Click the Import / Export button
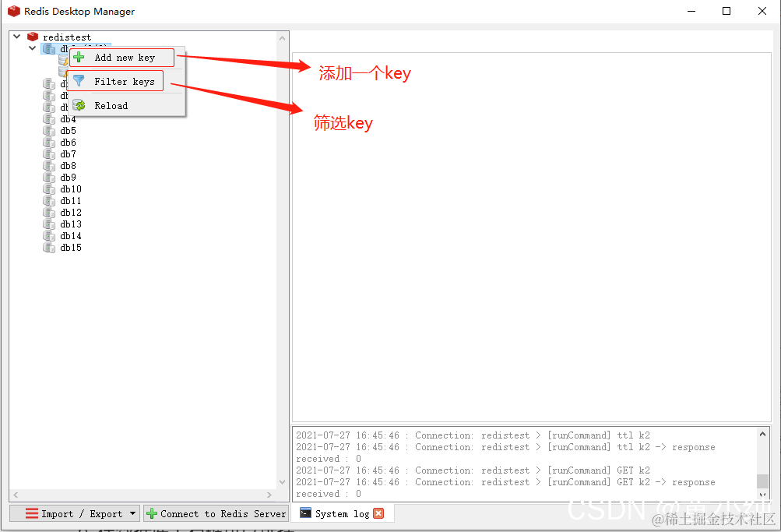The height and width of the screenshot is (532, 781). [x=74, y=513]
